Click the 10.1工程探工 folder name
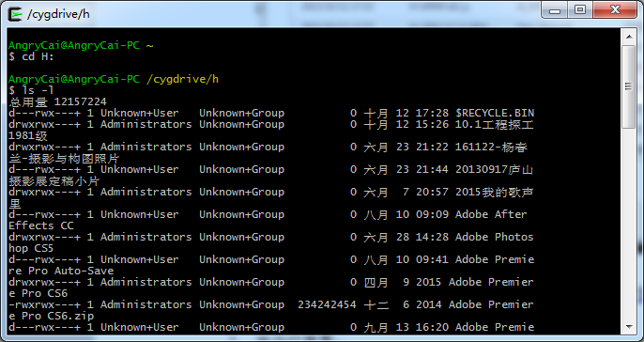 (494, 124)
